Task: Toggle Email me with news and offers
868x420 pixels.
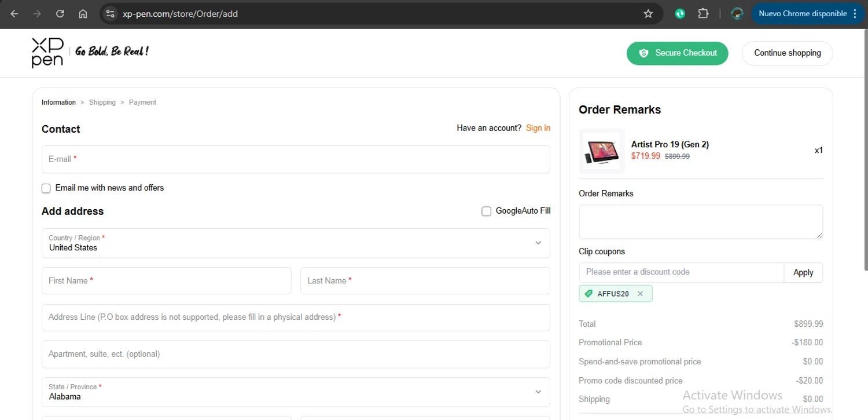Action: point(46,188)
